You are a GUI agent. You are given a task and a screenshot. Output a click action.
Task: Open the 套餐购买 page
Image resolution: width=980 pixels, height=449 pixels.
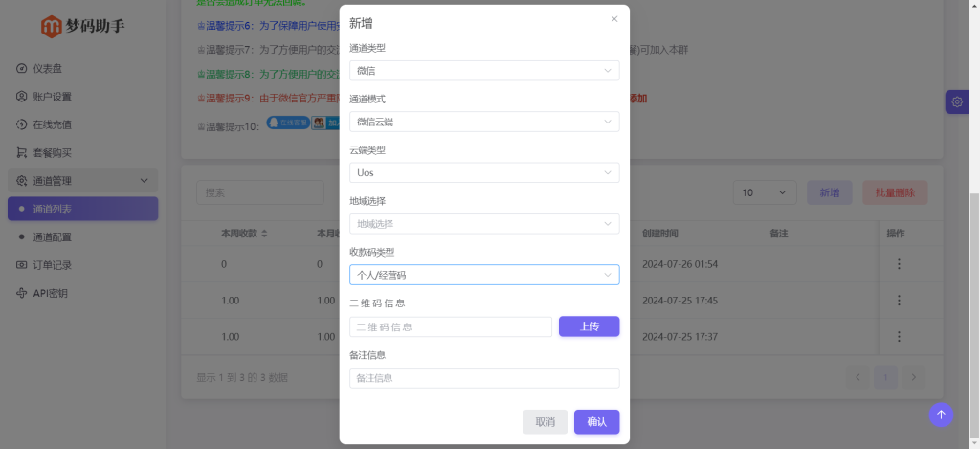(x=53, y=152)
